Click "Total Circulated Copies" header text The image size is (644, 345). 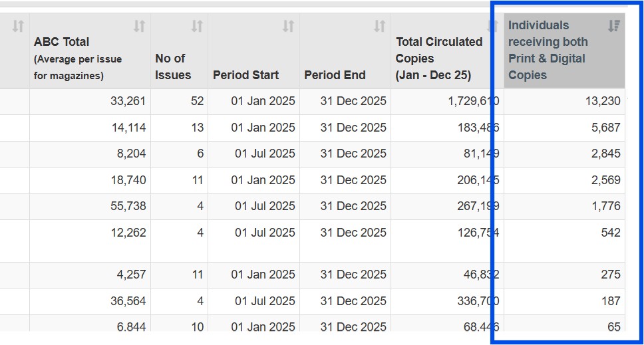(439, 58)
